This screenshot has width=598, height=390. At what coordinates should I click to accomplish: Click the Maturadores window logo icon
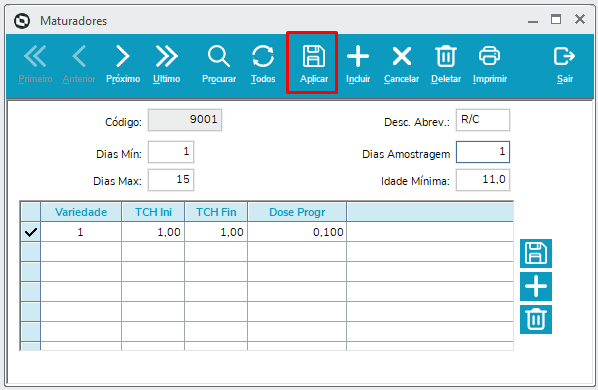[x=22, y=21]
